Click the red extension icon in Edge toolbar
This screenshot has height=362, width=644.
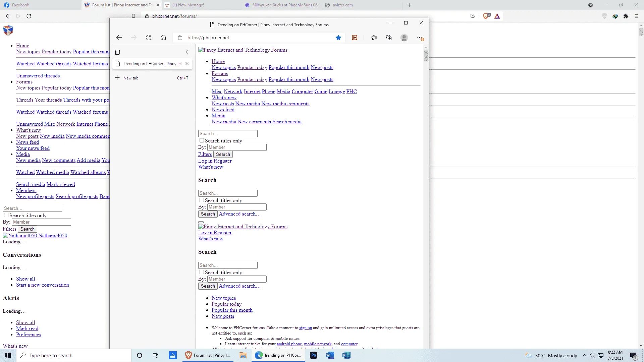click(x=355, y=38)
